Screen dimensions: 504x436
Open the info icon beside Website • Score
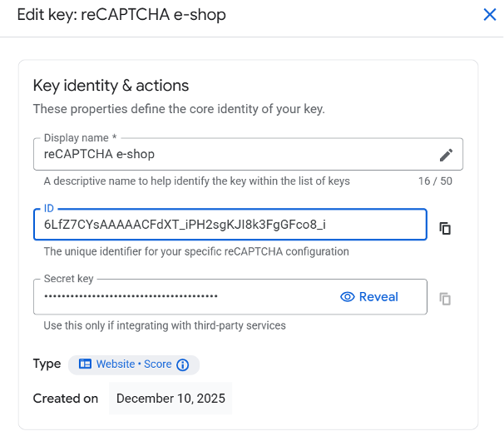(183, 364)
